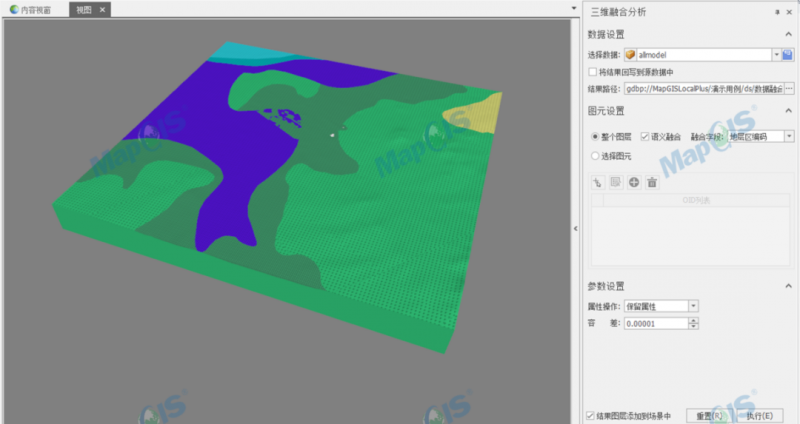Switch to the 内容视窗 tab

click(31, 10)
